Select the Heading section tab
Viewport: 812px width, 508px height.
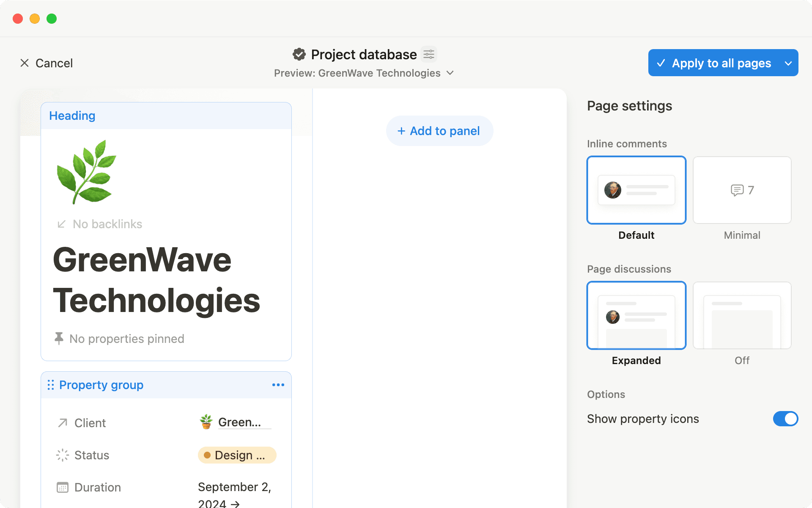[x=72, y=116]
